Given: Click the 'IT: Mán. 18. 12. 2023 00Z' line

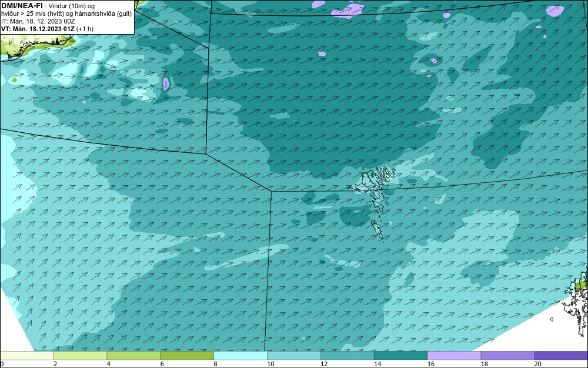Looking at the screenshot, I should tap(38, 21).
